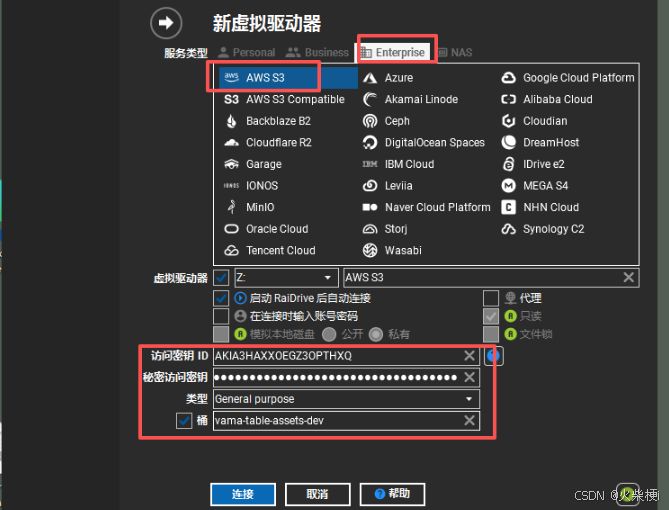Toggle the 文件锁 file lock checkbox
This screenshot has height=510, width=669.
point(491,334)
